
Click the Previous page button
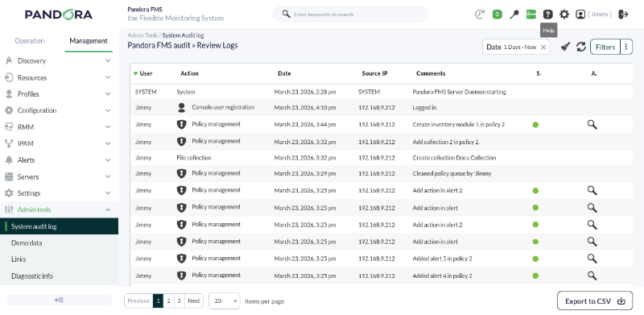click(x=138, y=301)
